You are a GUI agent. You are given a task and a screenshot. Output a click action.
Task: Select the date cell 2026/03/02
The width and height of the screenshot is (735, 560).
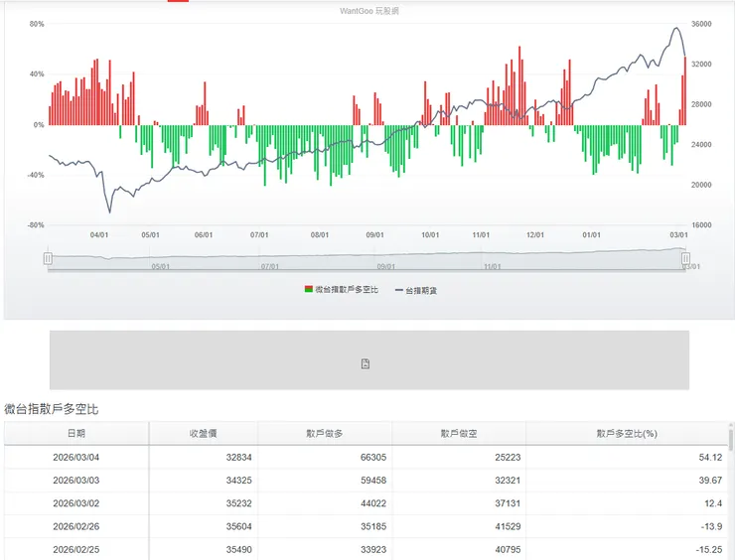click(x=75, y=503)
